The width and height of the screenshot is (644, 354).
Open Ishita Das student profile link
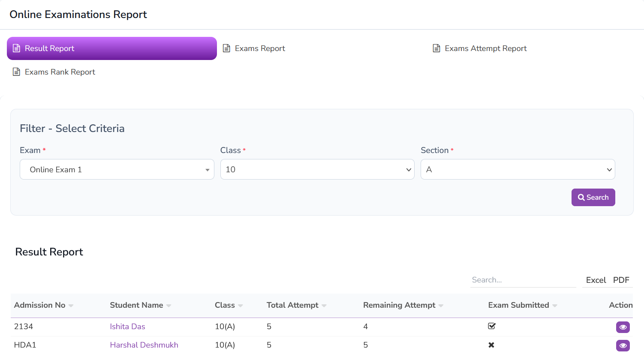tap(127, 326)
